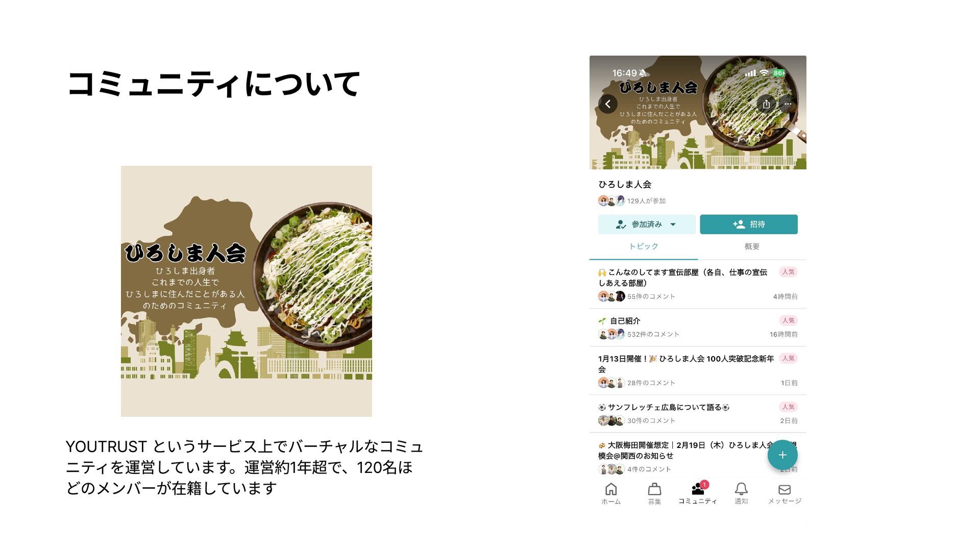Click the large ひろしま人会 logo image

pos(247,291)
